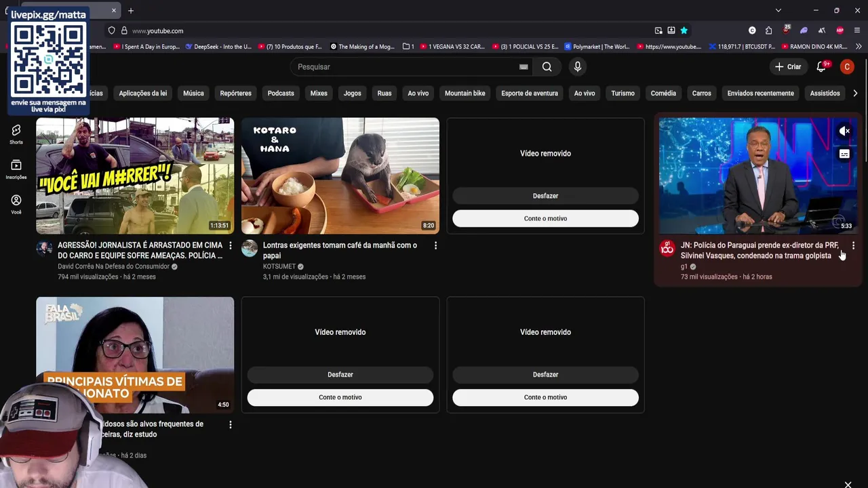Toggle captions on JN video preview

point(844,154)
